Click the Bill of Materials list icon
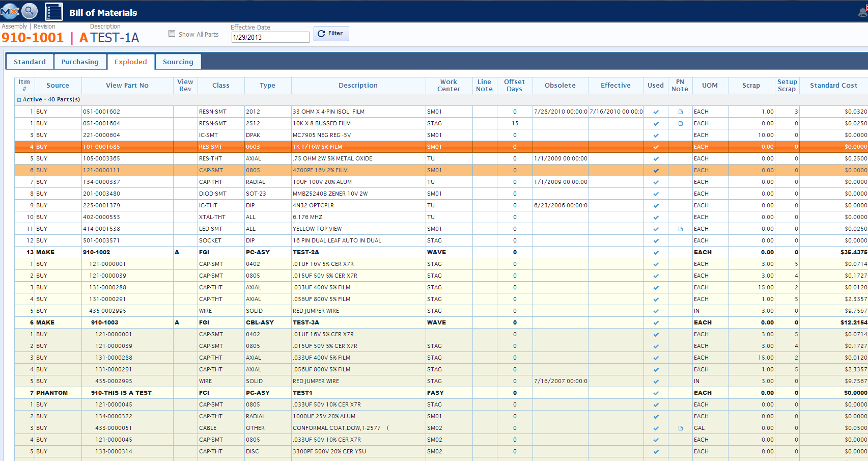 click(54, 12)
